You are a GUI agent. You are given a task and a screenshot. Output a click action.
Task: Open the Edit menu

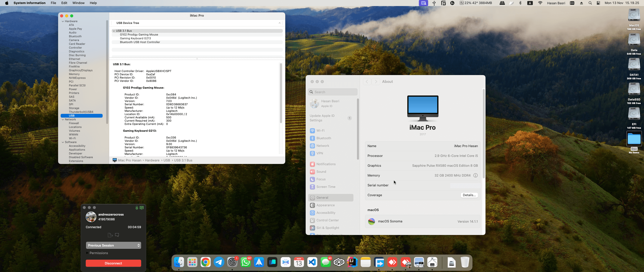64,3
